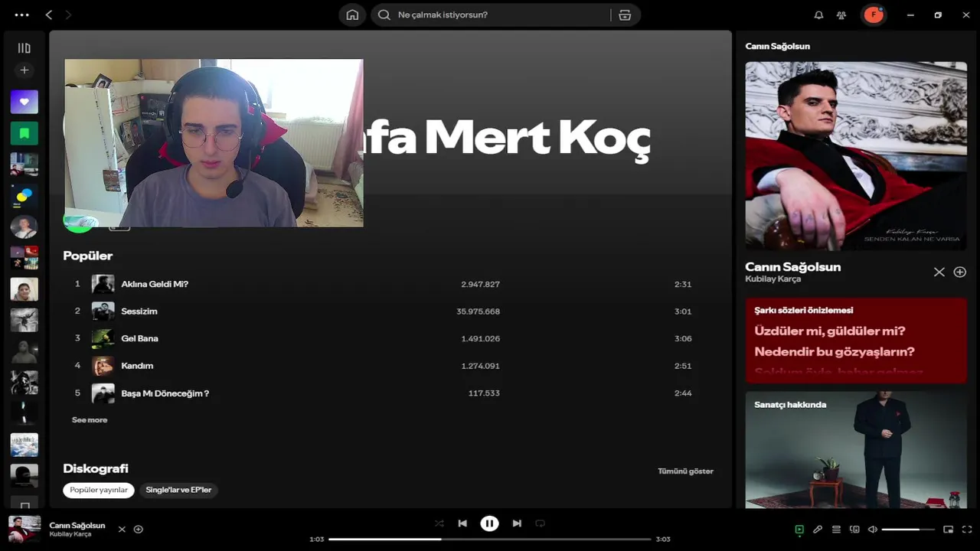
Task: Mute the volume speaker icon
Action: [x=872, y=530]
